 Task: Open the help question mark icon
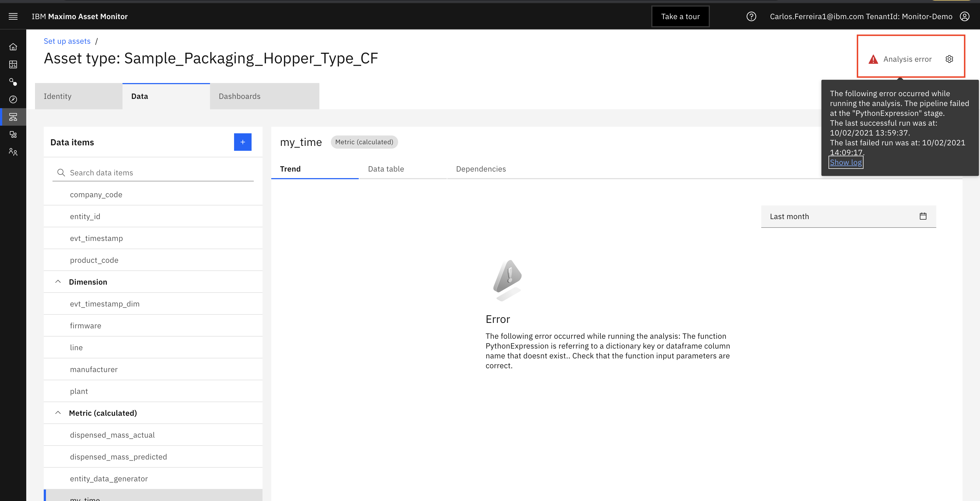click(x=751, y=16)
